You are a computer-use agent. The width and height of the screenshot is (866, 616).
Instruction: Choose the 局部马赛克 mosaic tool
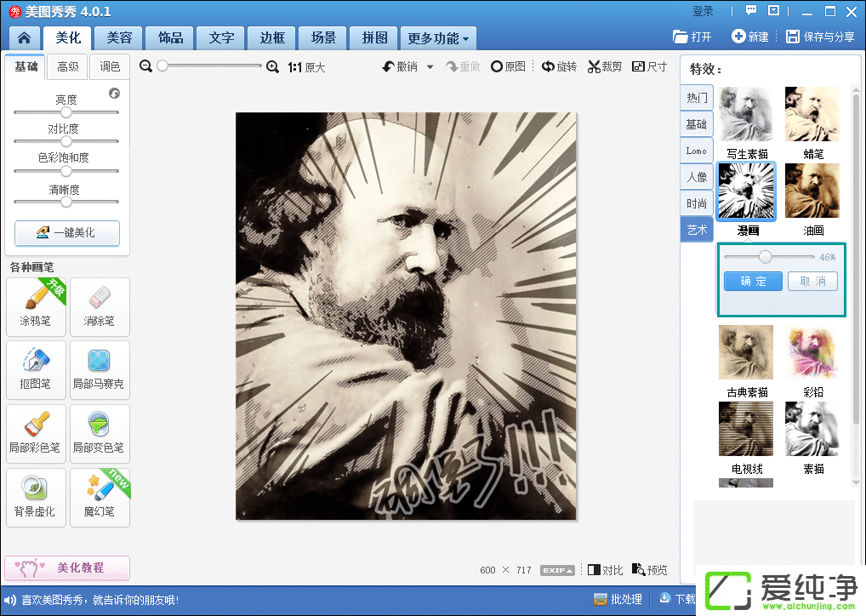coord(100,369)
